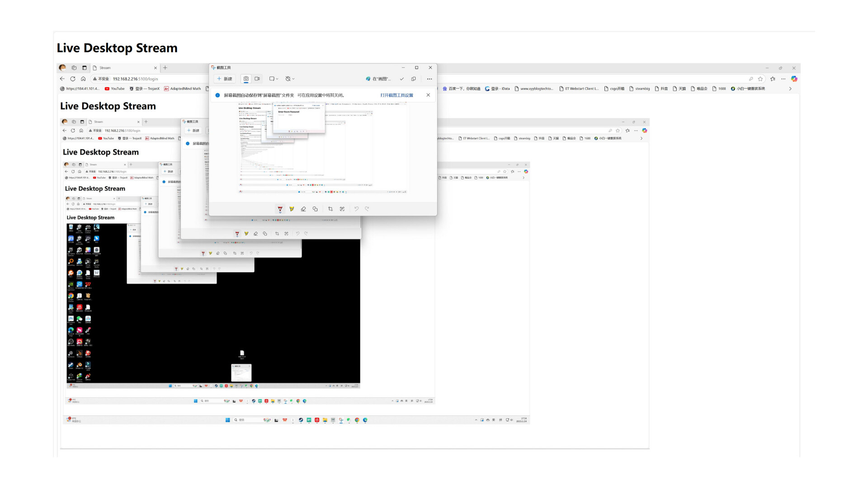
Task: Open the Snipping Tool more options menu
Action: (x=429, y=79)
